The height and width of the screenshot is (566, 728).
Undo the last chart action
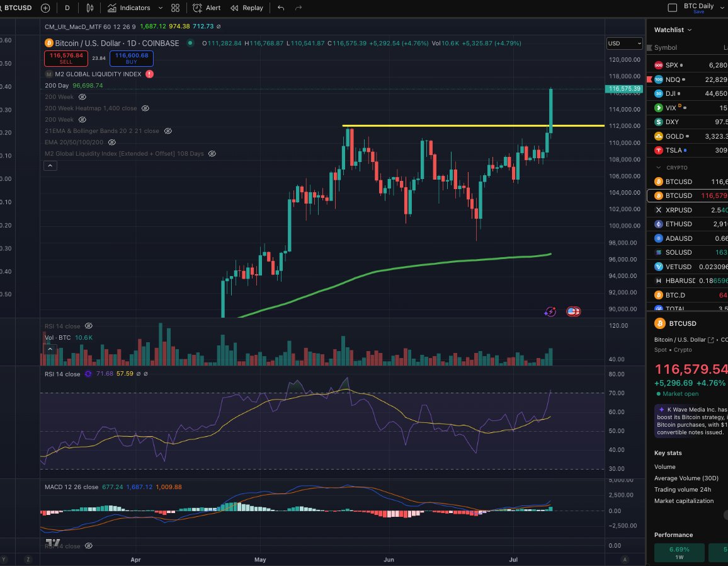click(x=280, y=8)
